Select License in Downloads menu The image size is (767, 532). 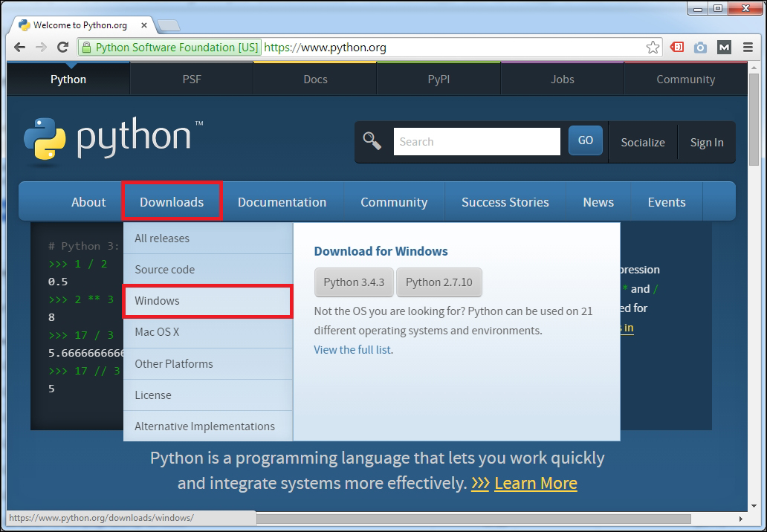(x=208, y=395)
